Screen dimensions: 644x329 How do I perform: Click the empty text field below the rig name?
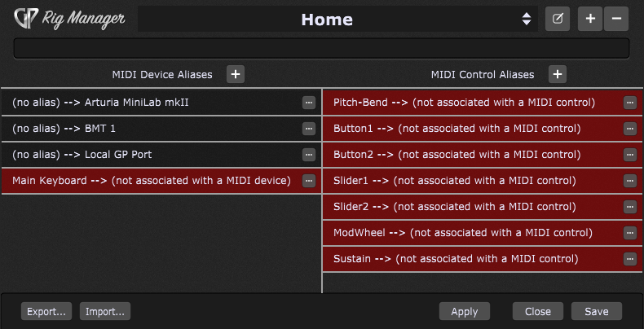[321, 48]
